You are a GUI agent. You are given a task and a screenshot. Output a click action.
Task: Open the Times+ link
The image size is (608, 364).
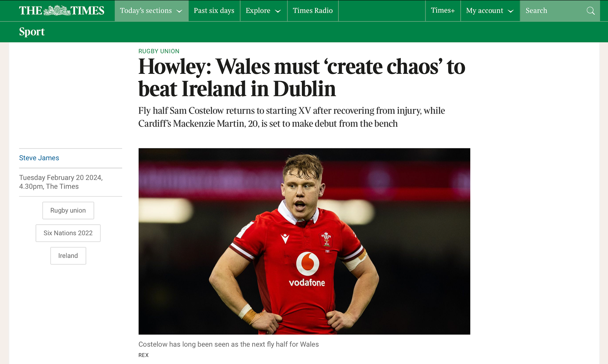click(443, 11)
